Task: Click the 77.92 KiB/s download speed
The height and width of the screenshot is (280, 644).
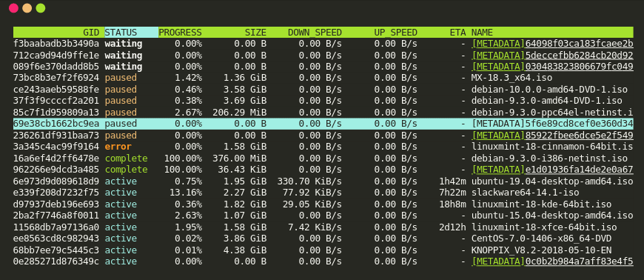Action: point(312,193)
